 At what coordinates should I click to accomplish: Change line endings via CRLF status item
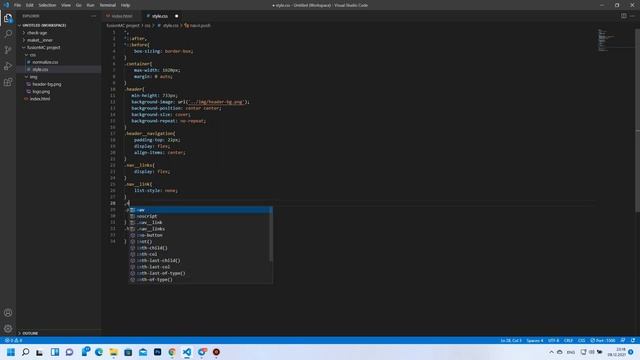pyautogui.click(x=568, y=340)
